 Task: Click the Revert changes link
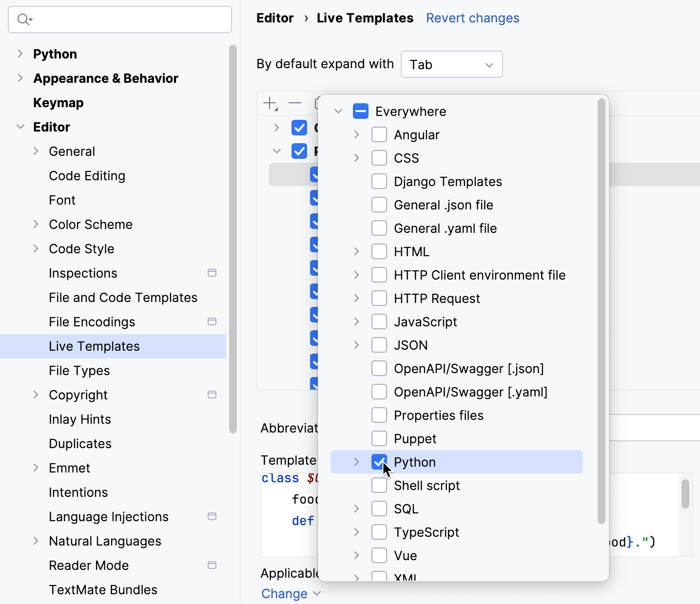pyautogui.click(x=472, y=18)
